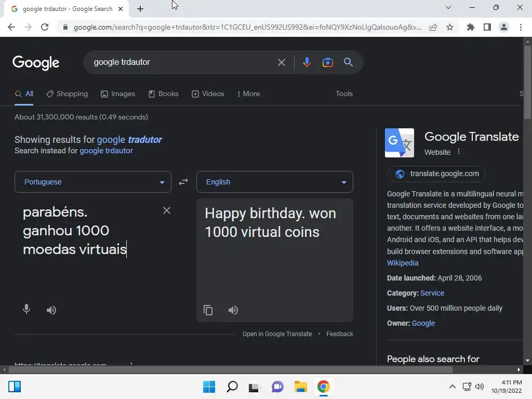Close the google trdautor tab
This screenshot has width=532, height=399.
(121, 9)
